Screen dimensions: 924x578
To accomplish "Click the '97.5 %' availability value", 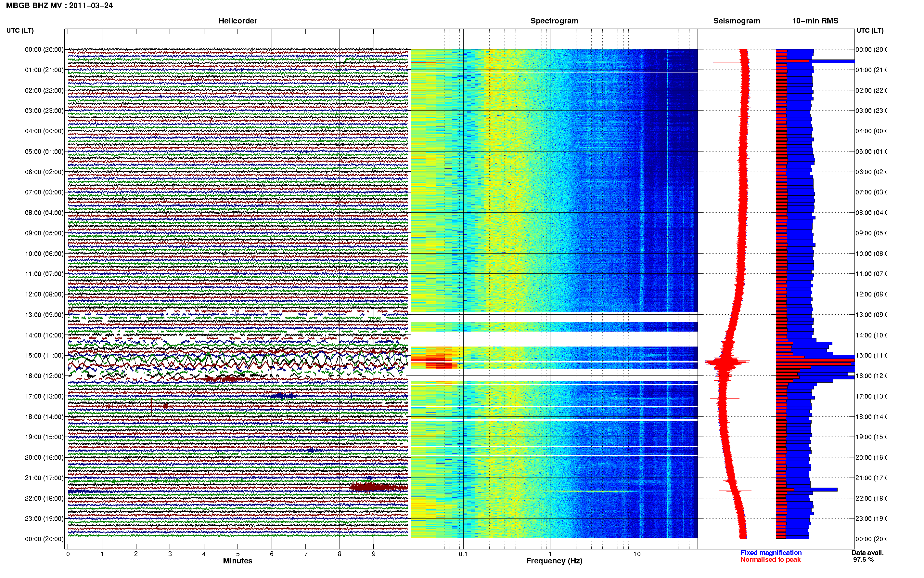I will pos(863,560).
